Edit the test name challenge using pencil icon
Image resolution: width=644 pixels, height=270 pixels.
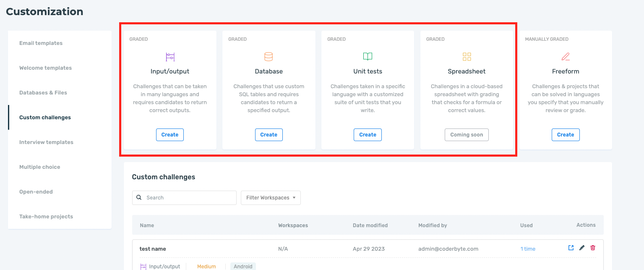(x=582, y=248)
